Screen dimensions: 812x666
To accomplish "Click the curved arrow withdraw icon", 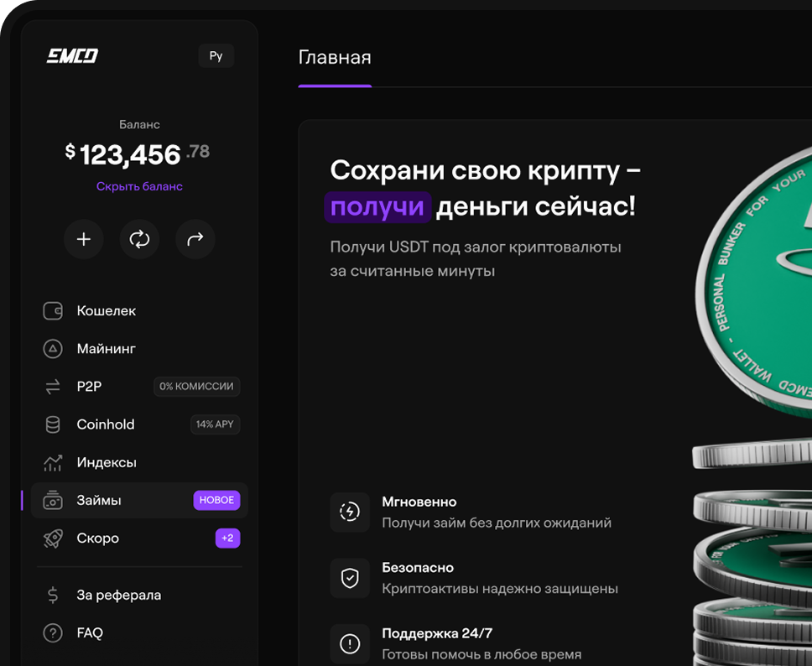I will pyautogui.click(x=195, y=239).
